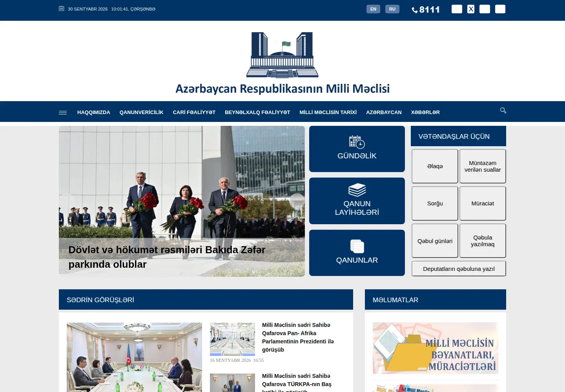Open the AZƏRBAYCAN menu
This screenshot has width=565, height=392.
coord(384,113)
